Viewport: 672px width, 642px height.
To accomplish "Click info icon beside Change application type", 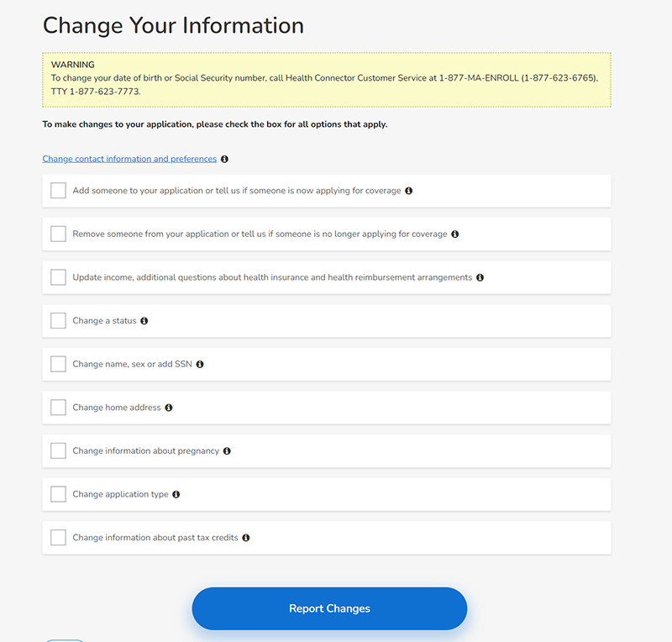I will pos(176,494).
